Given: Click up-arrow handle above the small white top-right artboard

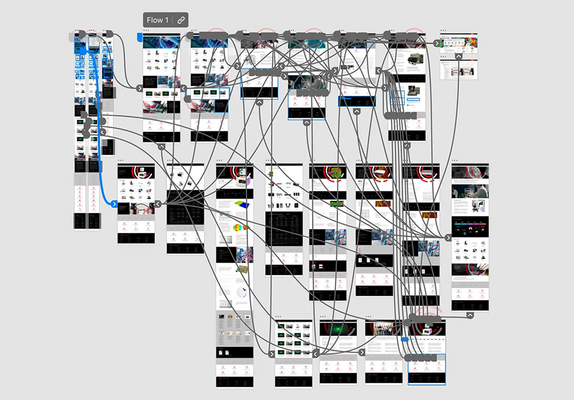Looking at the screenshot, I should point(458,56).
